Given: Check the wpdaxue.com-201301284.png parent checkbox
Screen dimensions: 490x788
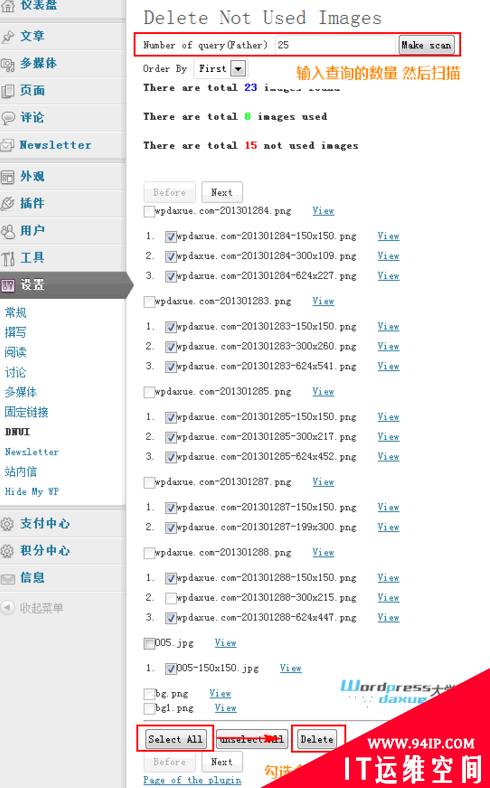Looking at the screenshot, I should (149, 212).
